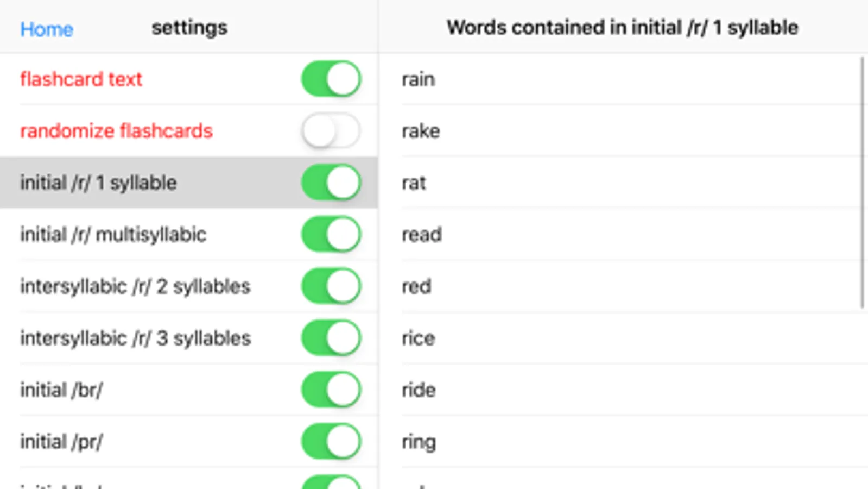Viewport: 868px width, 489px height.
Task: Choose the word "rain" in the list
Action: [x=419, y=79]
